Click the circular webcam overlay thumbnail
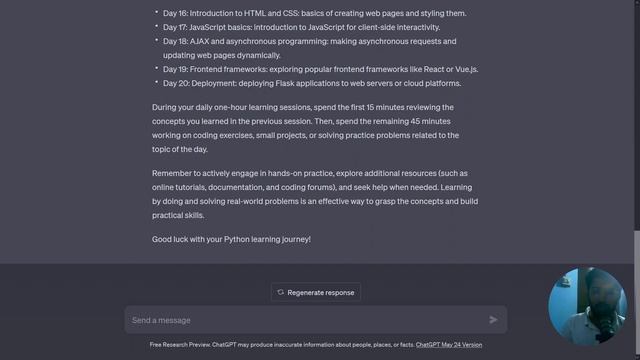 click(x=587, y=307)
